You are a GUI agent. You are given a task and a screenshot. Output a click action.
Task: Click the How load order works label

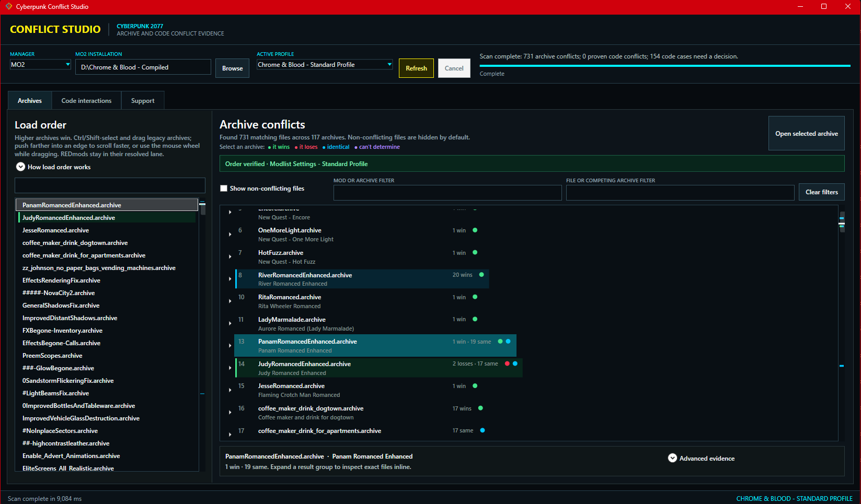(59, 167)
